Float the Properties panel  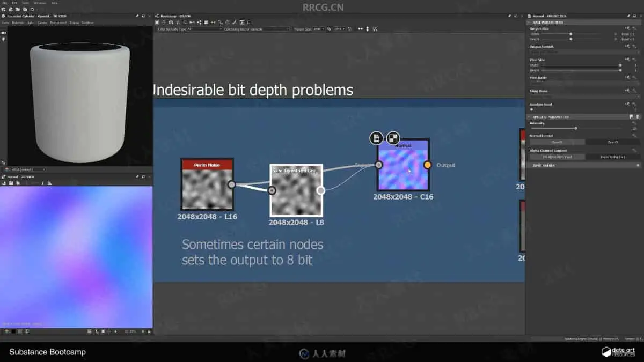pos(634,16)
